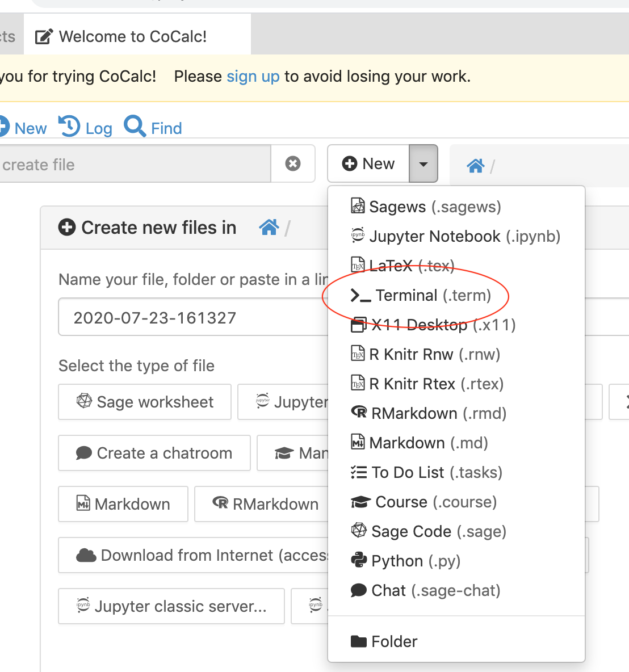Click the filename field 2020-07-23-161327
This screenshot has width=629, height=672.
193,317
